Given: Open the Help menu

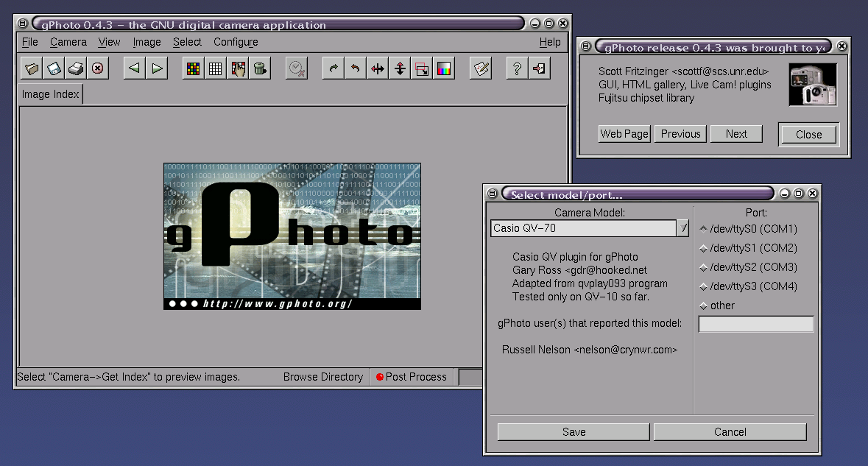Looking at the screenshot, I should [550, 42].
